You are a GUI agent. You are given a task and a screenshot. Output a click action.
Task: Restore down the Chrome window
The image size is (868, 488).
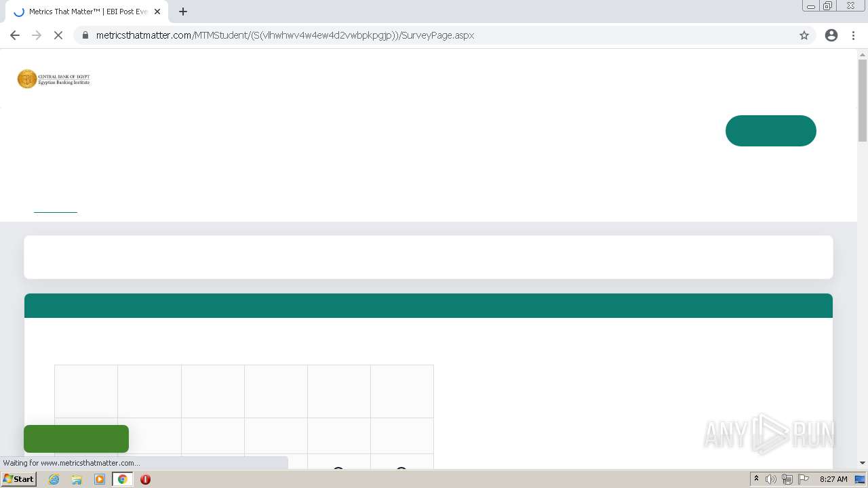click(x=828, y=6)
